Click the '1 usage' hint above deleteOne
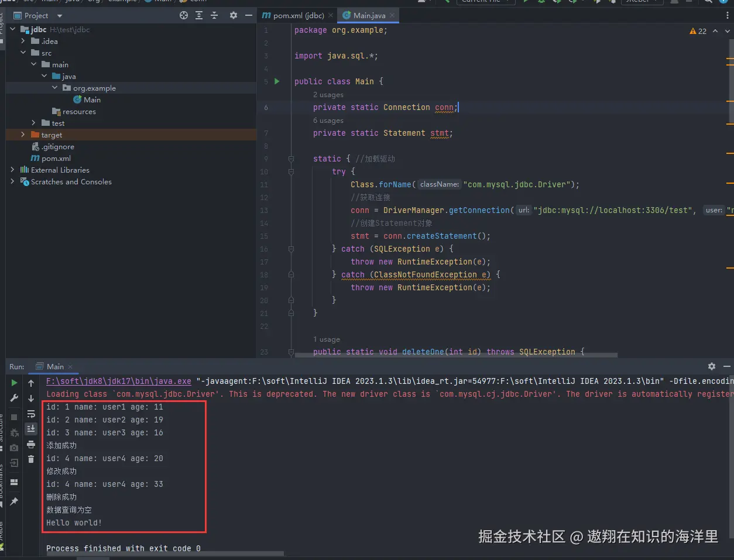This screenshot has width=734, height=560. click(327, 339)
